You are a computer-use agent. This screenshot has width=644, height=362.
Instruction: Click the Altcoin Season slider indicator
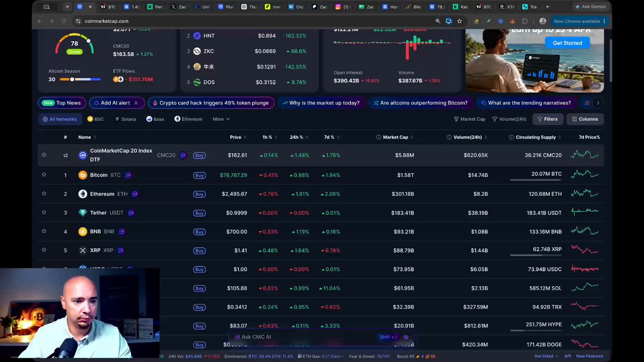(x=72, y=79)
